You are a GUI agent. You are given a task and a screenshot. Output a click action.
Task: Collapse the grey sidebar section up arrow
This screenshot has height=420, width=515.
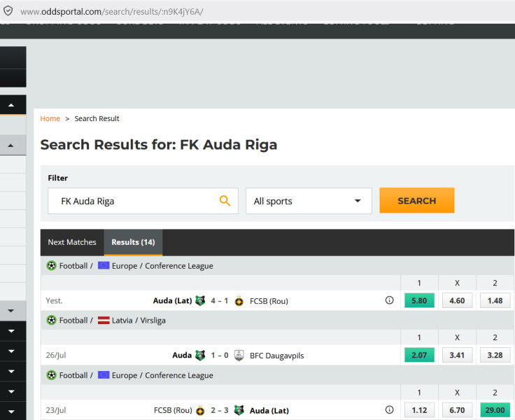tap(10, 146)
